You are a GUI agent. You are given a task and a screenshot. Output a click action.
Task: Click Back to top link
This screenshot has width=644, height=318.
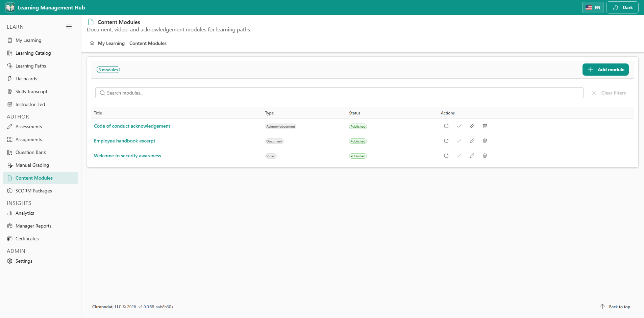[x=615, y=307]
